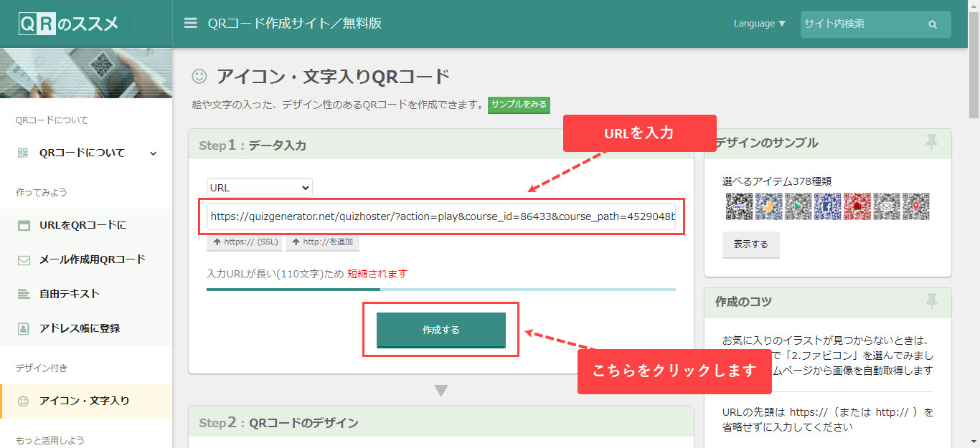Click pin icon on 作成のコツ panel
The image size is (980, 448).
coord(931,302)
